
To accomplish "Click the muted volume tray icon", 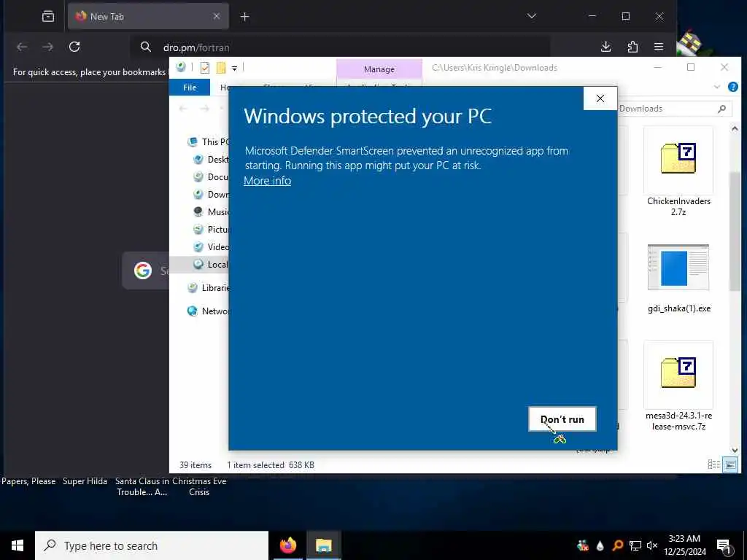I will (652, 545).
